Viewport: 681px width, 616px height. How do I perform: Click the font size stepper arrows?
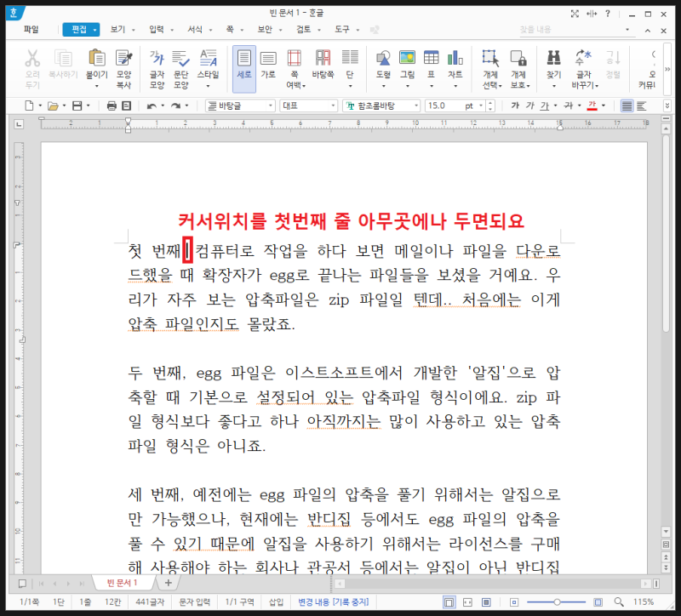(490, 106)
